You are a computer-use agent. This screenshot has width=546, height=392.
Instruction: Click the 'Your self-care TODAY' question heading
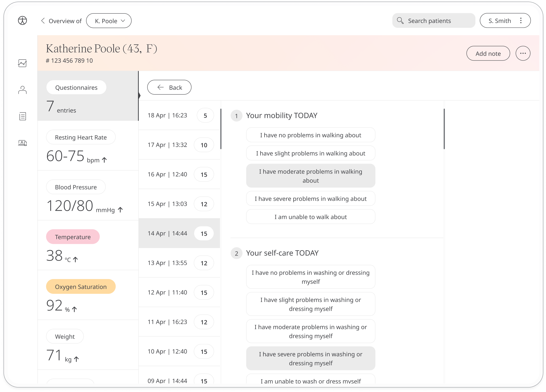point(282,253)
